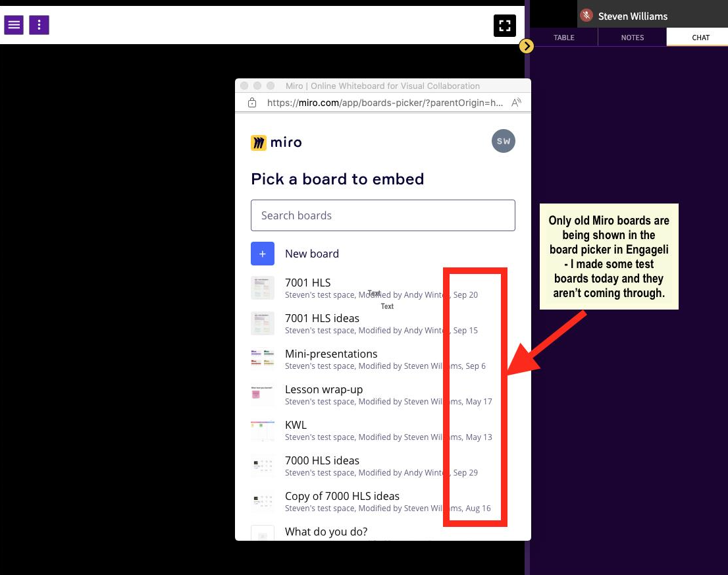Screen dimensions: 728x575
Task: Click the blue plus New board icon
Action: point(263,254)
